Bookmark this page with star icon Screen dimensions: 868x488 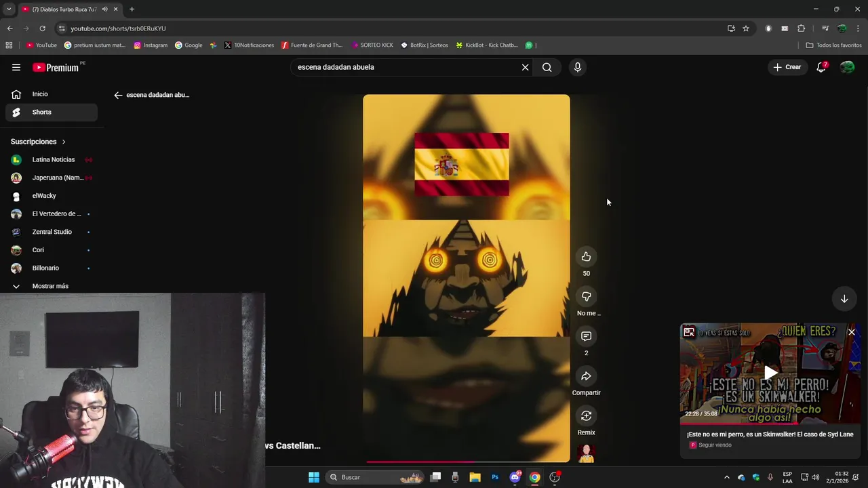point(746,28)
